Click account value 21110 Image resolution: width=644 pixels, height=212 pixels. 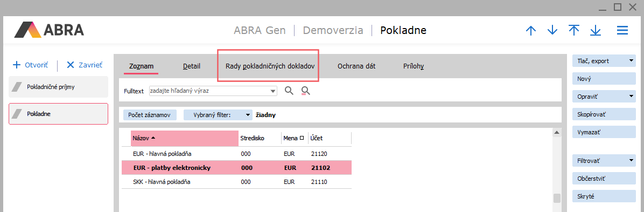[x=319, y=182]
